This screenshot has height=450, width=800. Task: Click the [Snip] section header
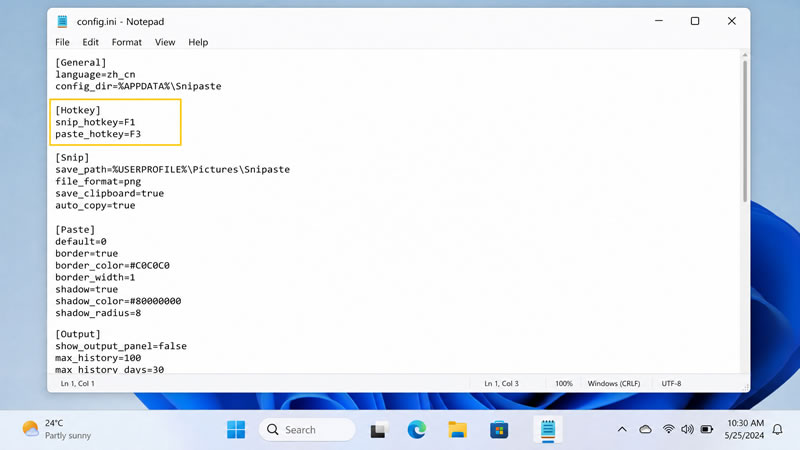pyautogui.click(x=72, y=158)
